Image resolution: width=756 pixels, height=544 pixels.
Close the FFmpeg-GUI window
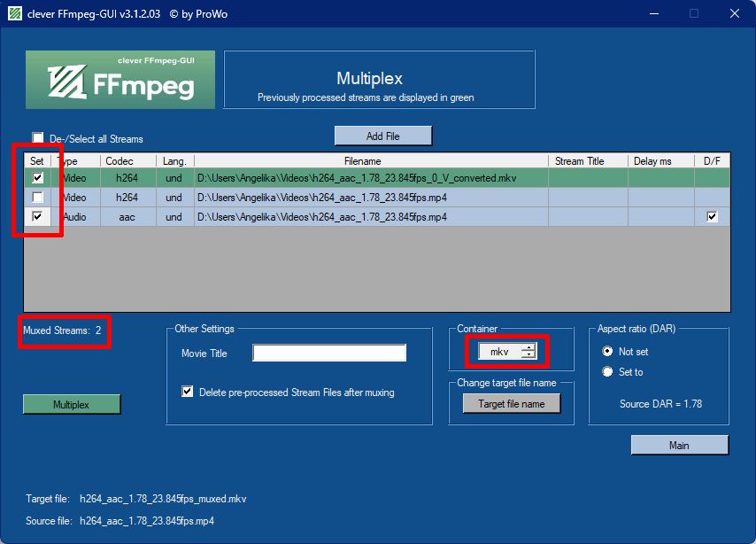click(x=734, y=13)
